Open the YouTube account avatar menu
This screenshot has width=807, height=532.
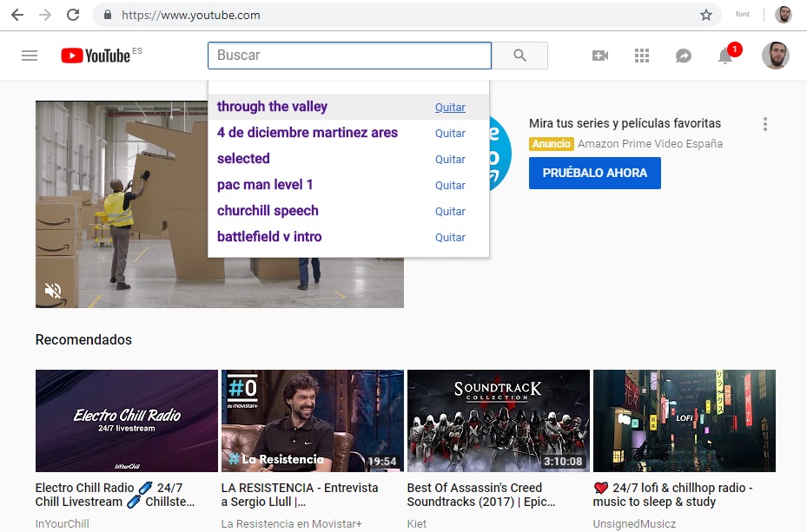[776, 56]
